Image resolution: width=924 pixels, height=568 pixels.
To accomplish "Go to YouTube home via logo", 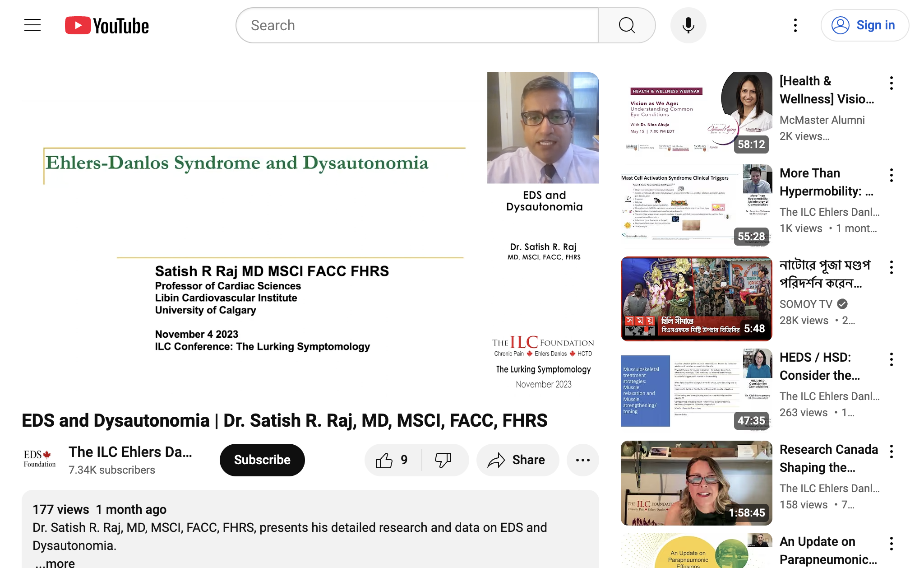I will 107,26.
